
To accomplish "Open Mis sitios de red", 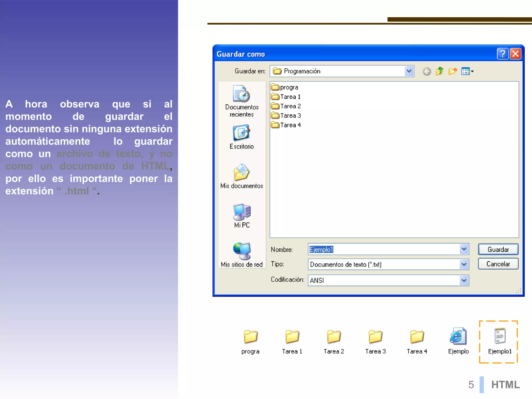I will 242,255.
